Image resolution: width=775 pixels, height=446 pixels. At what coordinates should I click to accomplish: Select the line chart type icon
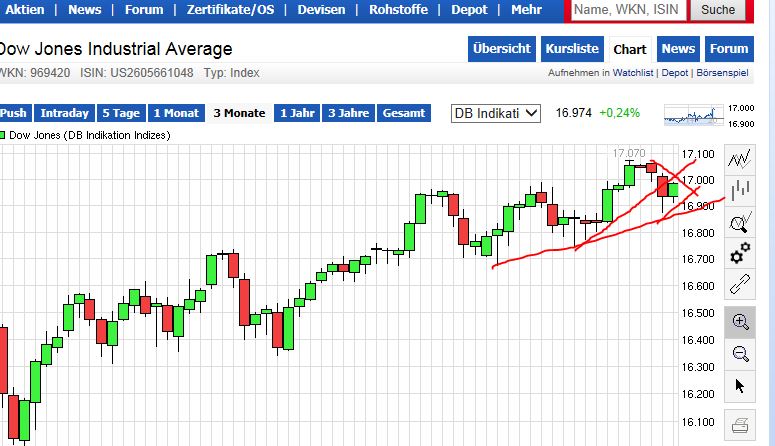pyautogui.click(x=740, y=160)
